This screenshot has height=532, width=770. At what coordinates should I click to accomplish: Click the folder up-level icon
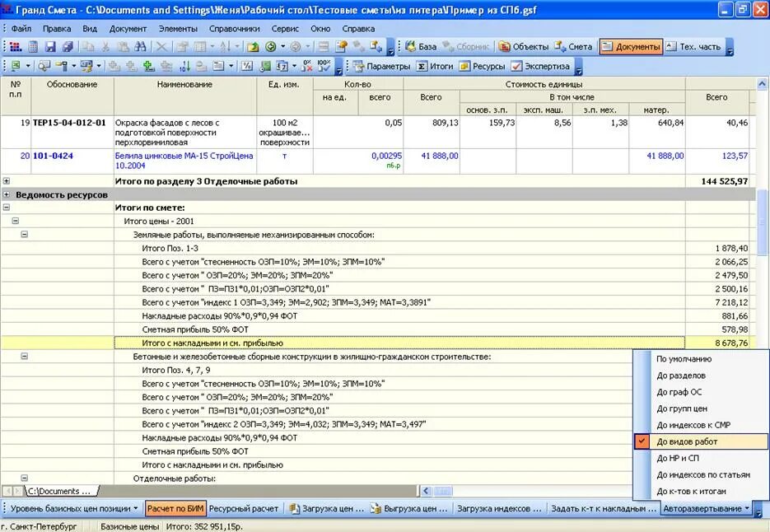[253, 47]
